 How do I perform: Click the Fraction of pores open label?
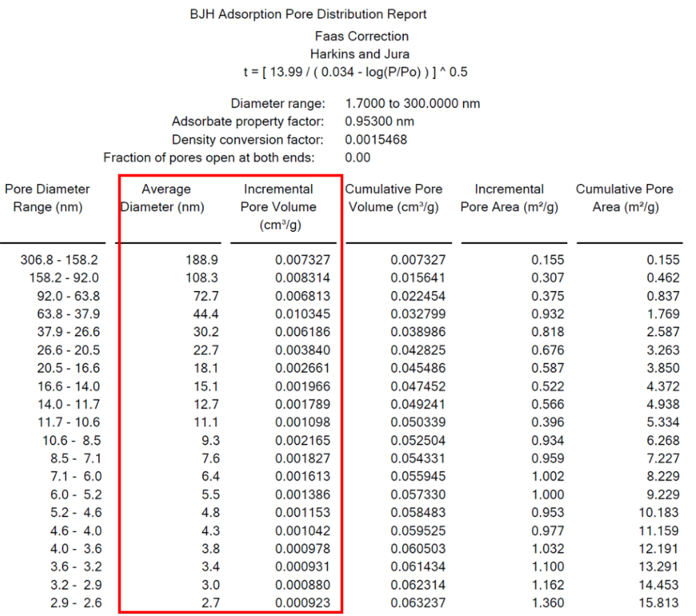pyautogui.click(x=209, y=157)
